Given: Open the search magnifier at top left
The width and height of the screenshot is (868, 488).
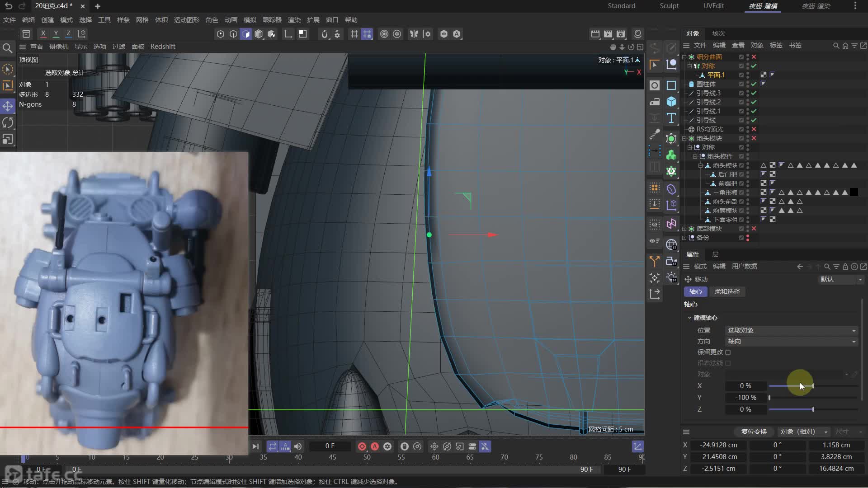Looking at the screenshot, I should pyautogui.click(x=7, y=48).
